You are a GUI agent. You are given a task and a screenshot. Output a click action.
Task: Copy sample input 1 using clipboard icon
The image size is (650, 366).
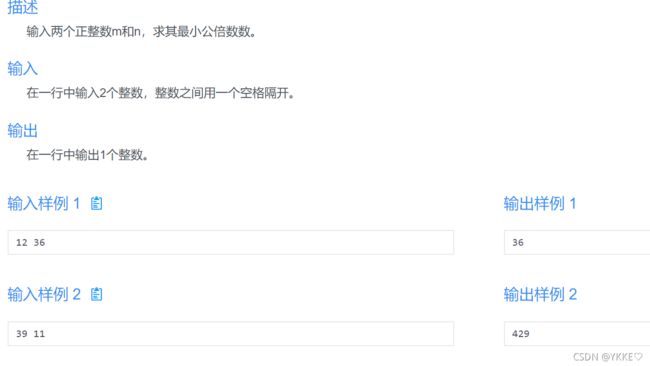coord(97,204)
